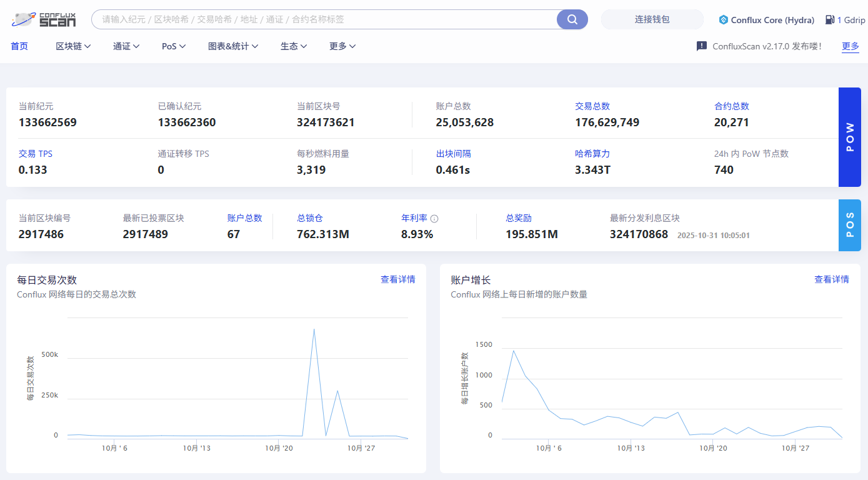Click the info icon beside 年利率
The image size is (868, 480).
coord(434,219)
